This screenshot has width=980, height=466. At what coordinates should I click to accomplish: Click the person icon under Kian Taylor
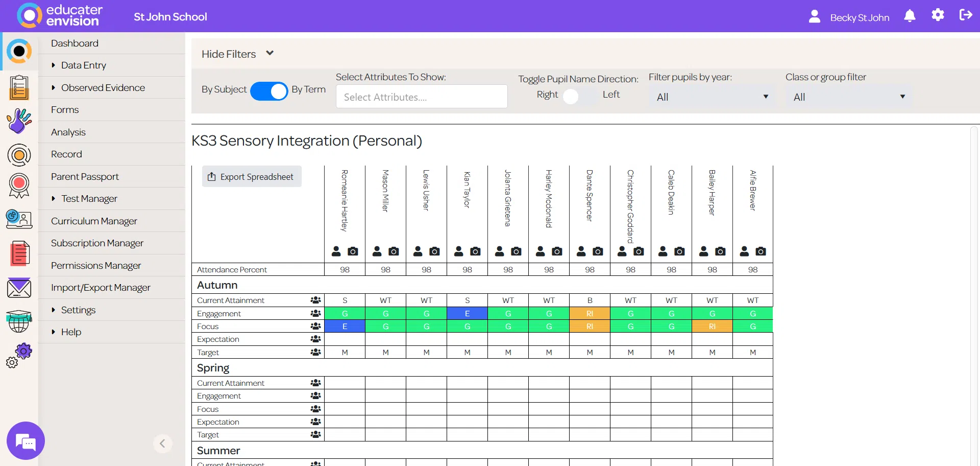[459, 251]
